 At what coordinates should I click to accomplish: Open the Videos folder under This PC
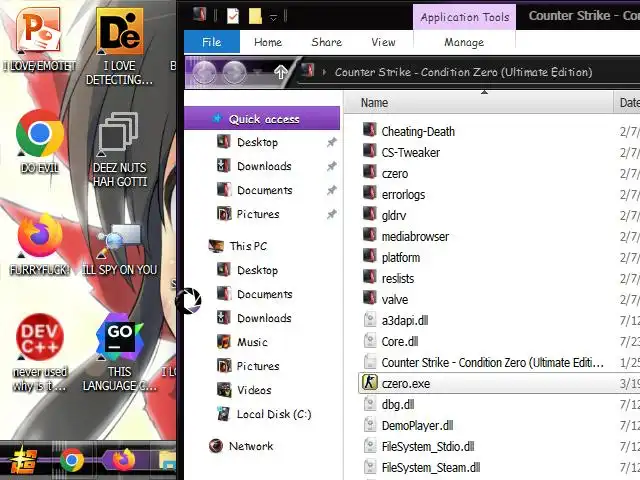[254, 390]
